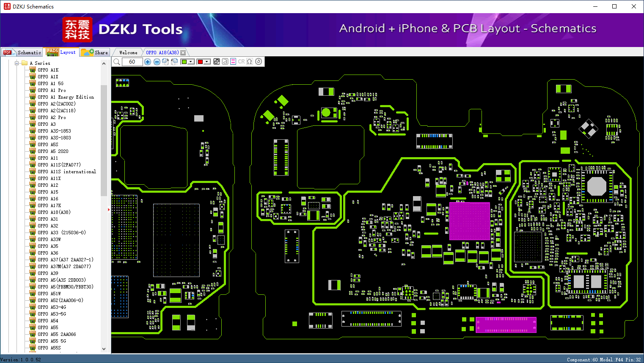This screenshot has height=363, width=644.
Task: Click the PADS icon beside OPPO A5 2020
Action: 33,151
